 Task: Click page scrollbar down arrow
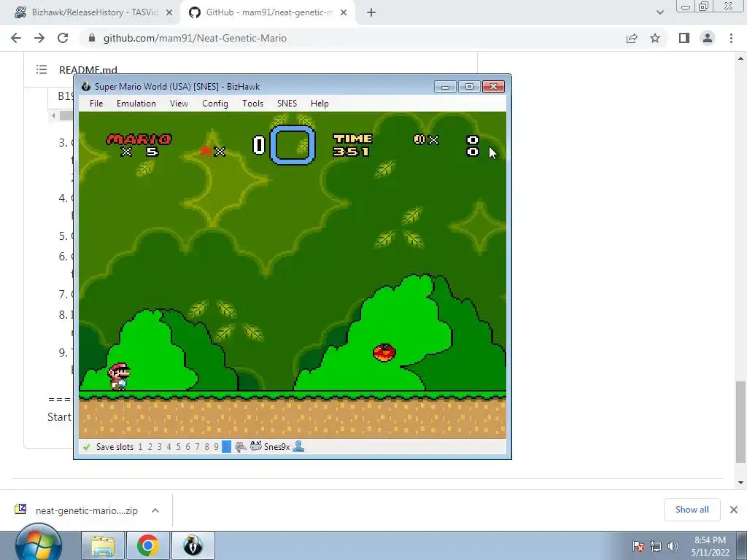[x=740, y=483]
